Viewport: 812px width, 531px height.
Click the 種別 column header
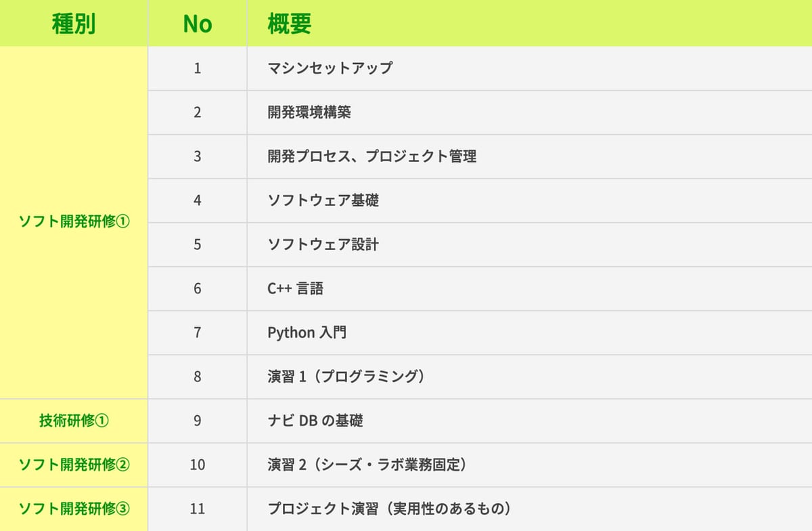pyautogui.click(x=73, y=24)
